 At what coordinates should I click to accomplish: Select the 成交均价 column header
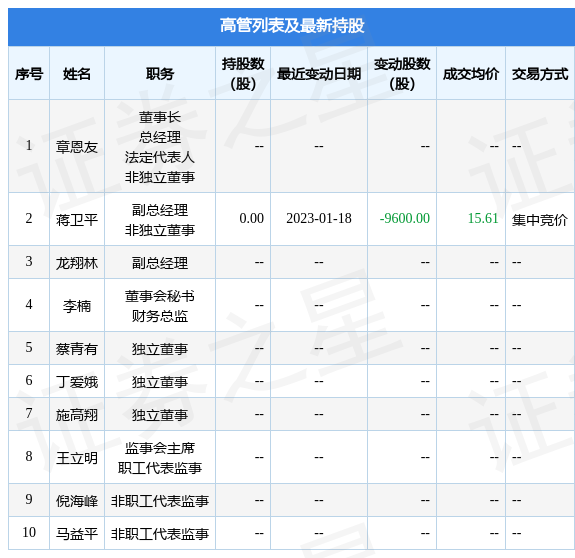[471, 74]
